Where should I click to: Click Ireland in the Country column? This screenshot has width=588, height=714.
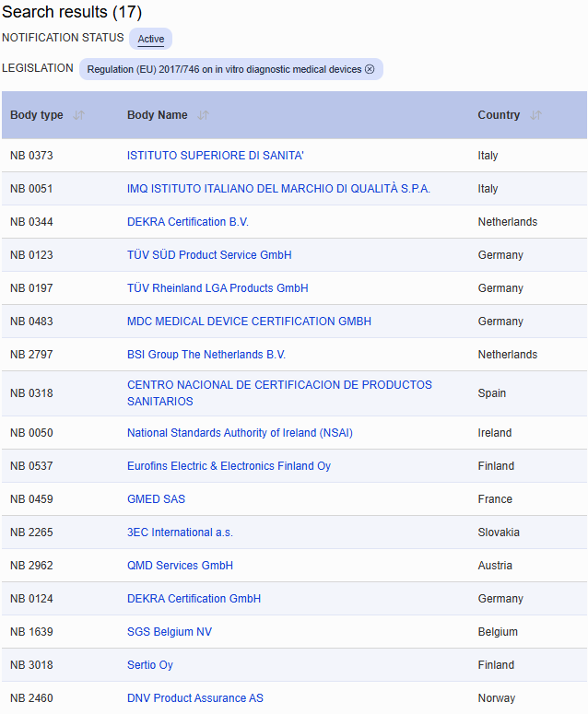point(495,433)
